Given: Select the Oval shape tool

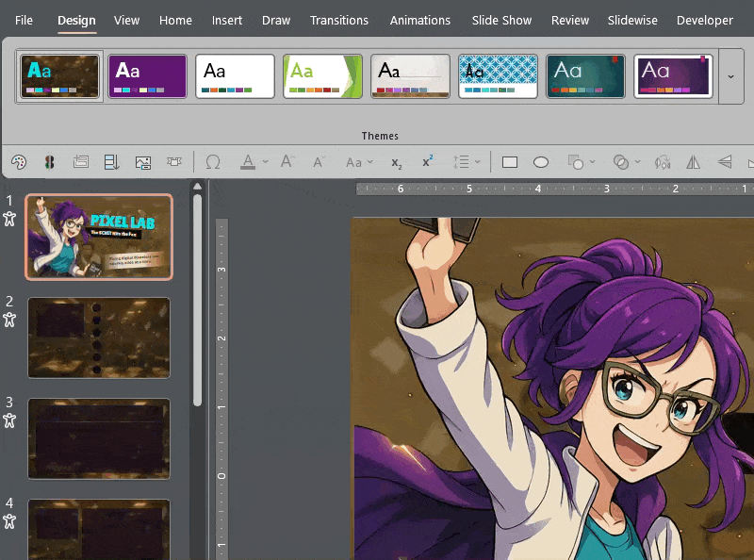Looking at the screenshot, I should click(x=540, y=162).
